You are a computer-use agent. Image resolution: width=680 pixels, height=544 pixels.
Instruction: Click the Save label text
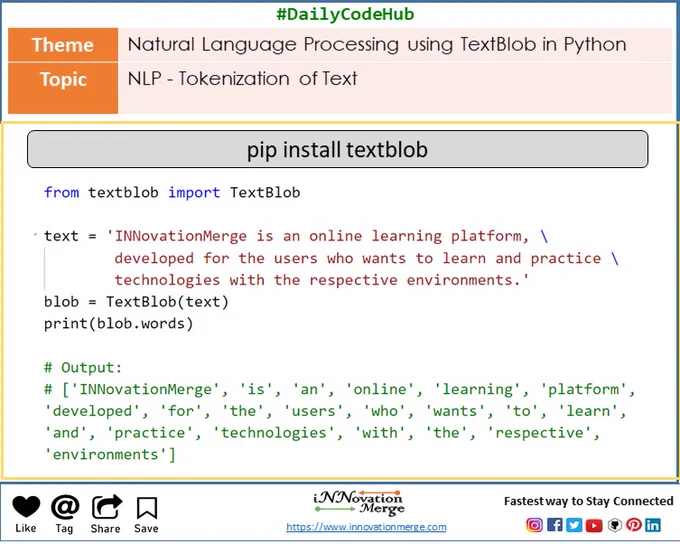coord(146,528)
